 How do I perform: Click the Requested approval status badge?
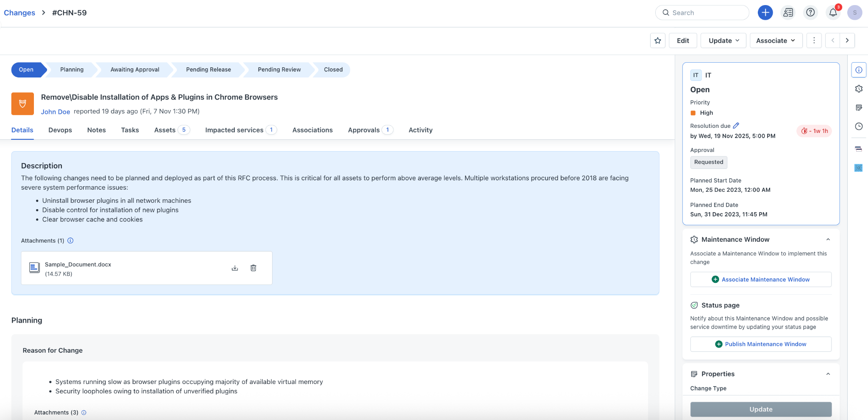click(x=709, y=162)
